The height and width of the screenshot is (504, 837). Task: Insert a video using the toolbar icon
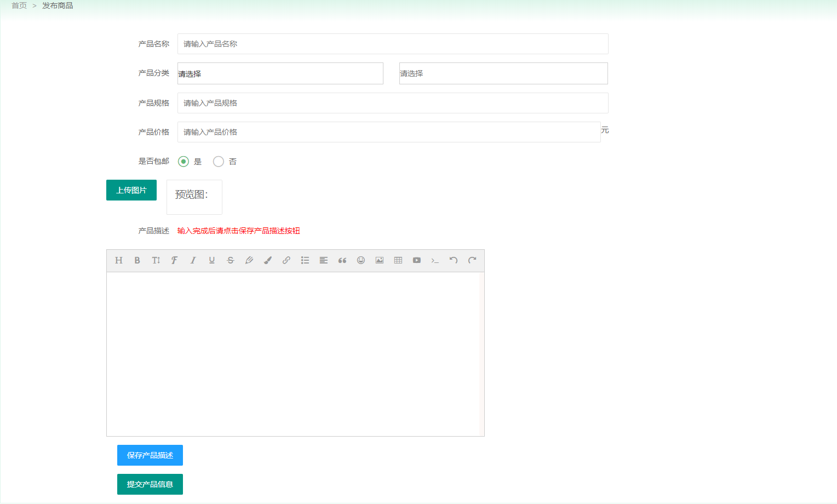click(417, 260)
